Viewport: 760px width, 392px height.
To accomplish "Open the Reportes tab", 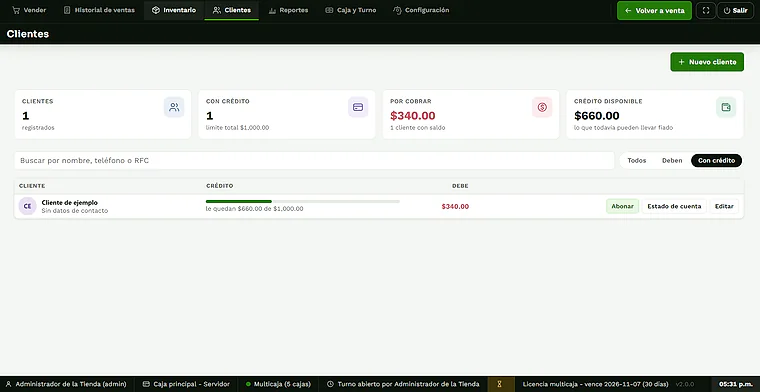I will tap(288, 10).
